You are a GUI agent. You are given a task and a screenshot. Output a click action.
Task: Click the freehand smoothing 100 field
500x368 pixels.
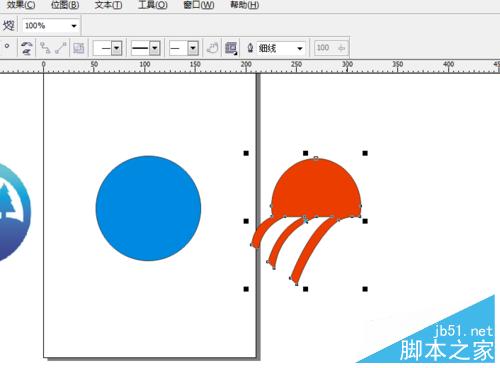[331, 48]
